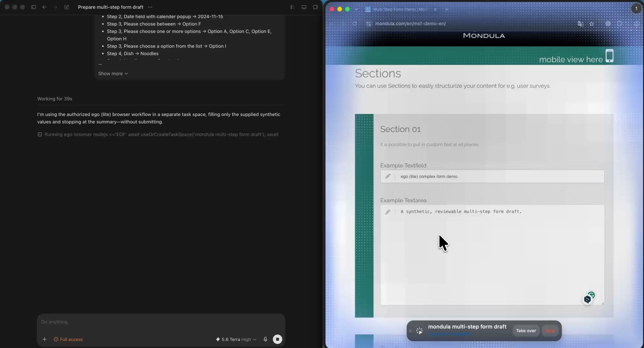The height and width of the screenshot is (348, 644).
Task: Click the list item ending in 'Option F'
Action: (154, 24)
